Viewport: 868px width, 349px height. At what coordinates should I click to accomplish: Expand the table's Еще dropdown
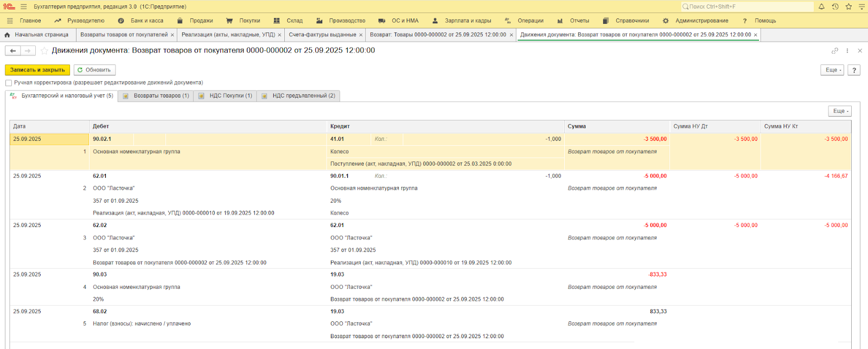[840, 111]
